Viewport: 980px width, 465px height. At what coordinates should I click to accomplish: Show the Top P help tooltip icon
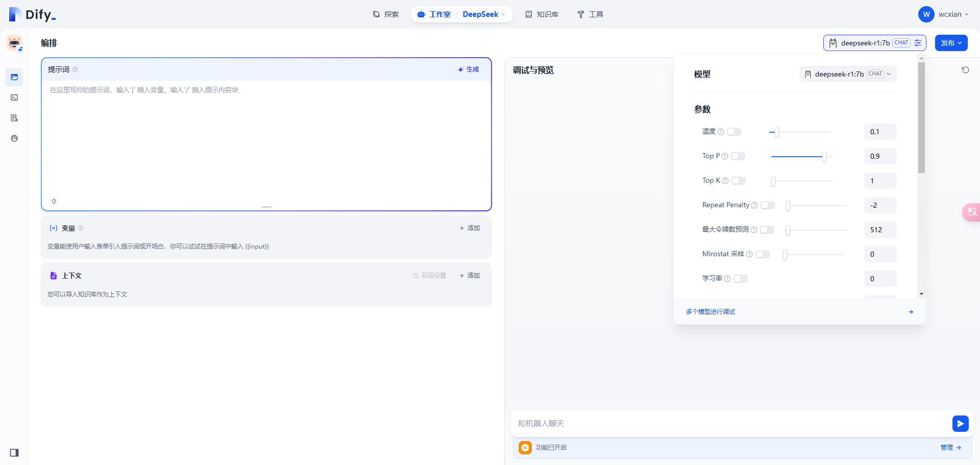[x=725, y=156]
